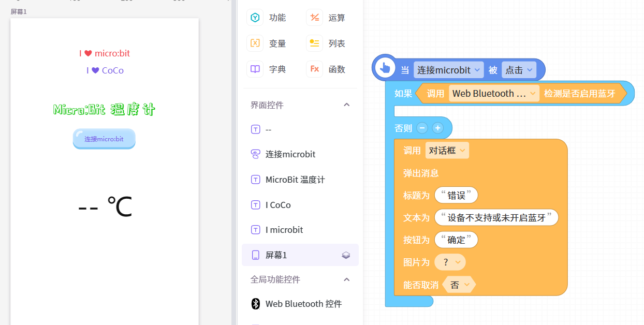Click the button icon beside 连接microbit widget
Viewport: 644px width, 325px height.
(255, 154)
